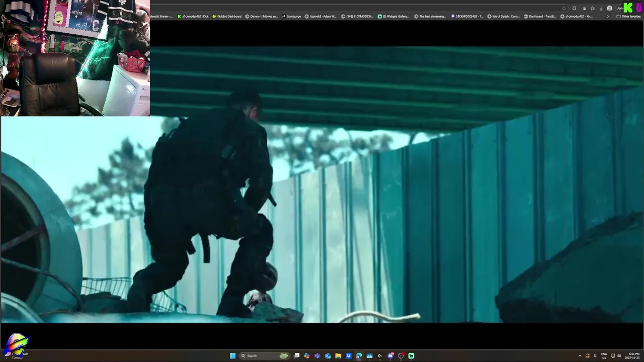Image resolution: width=644 pixels, height=362 pixels.
Task: Open the Isle of Siptah bookmark
Action: click(x=504, y=16)
